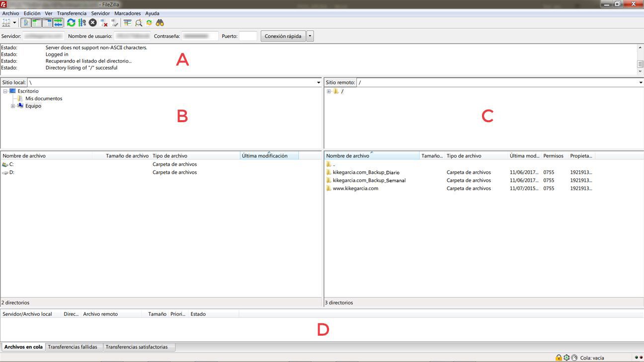Click the Servidor input field
644x362 pixels.
pyautogui.click(x=44, y=36)
